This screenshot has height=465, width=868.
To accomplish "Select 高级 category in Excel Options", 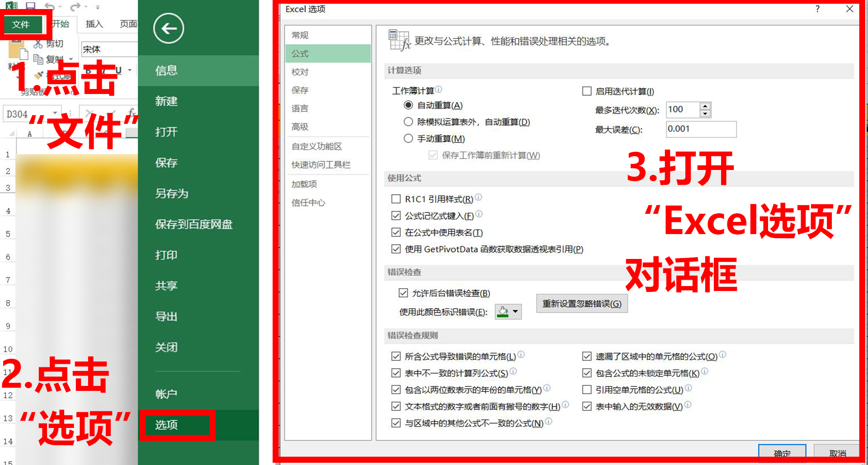I will point(328,127).
